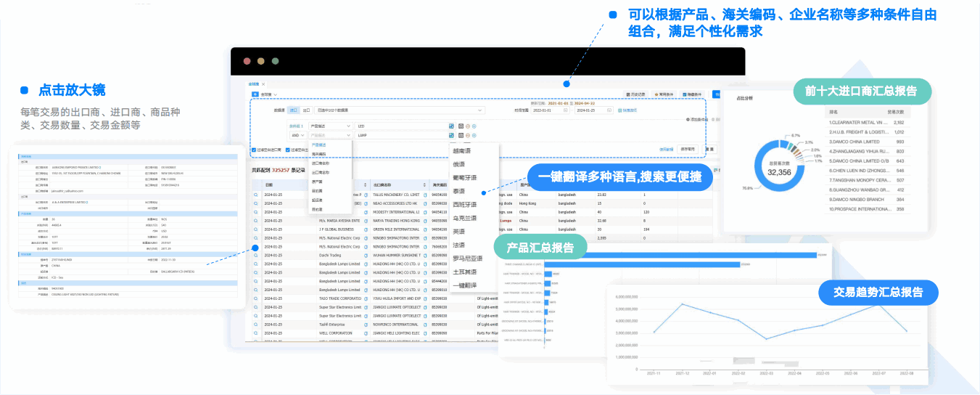The image size is (980, 395).
Task: Click the translate icon in the LED field
Action: (451, 126)
